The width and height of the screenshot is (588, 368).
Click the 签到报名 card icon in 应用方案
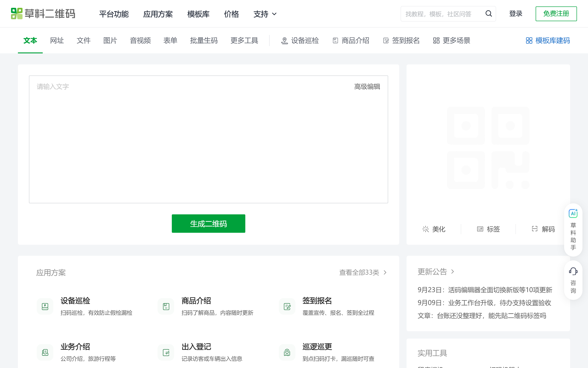(x=287, y=306)
